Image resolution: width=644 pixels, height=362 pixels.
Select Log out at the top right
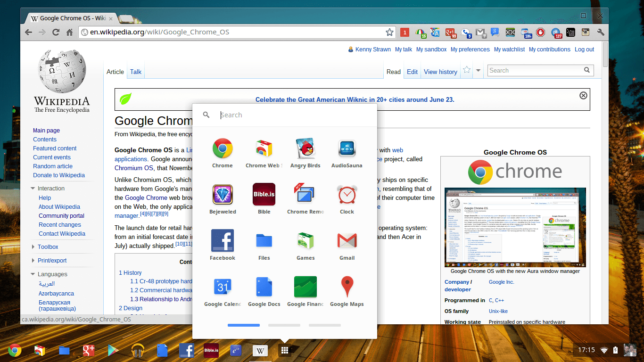click(584, 49)
